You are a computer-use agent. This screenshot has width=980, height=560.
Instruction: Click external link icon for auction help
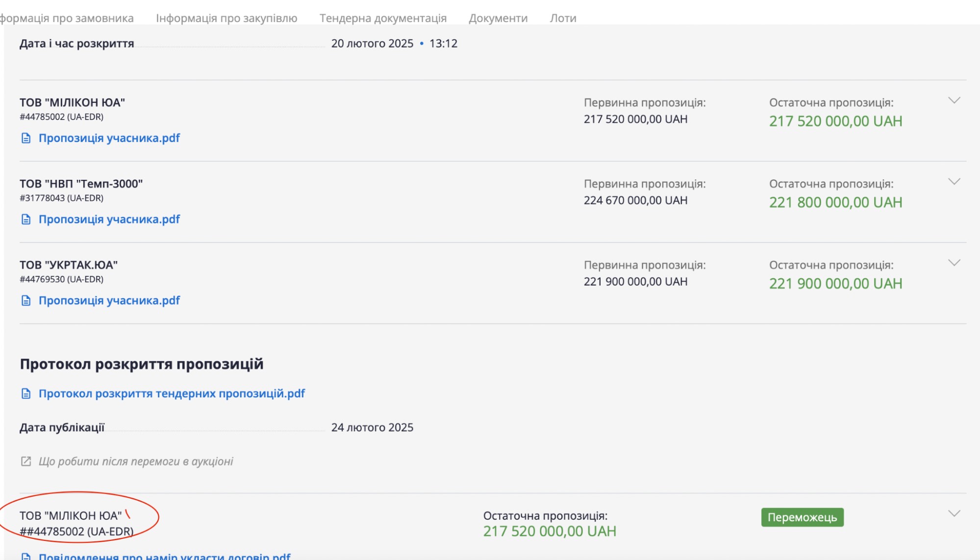[x=26, y=462]
